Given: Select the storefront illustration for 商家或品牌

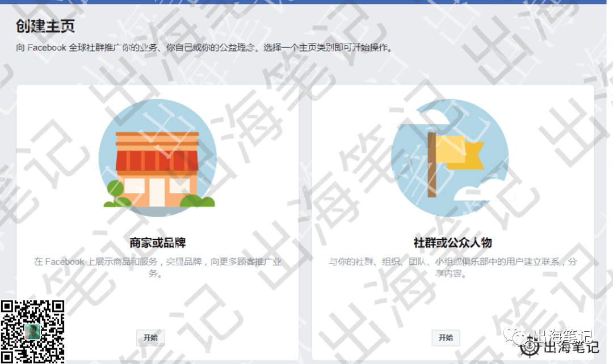Looking at the screenshot, I should 158,158.
